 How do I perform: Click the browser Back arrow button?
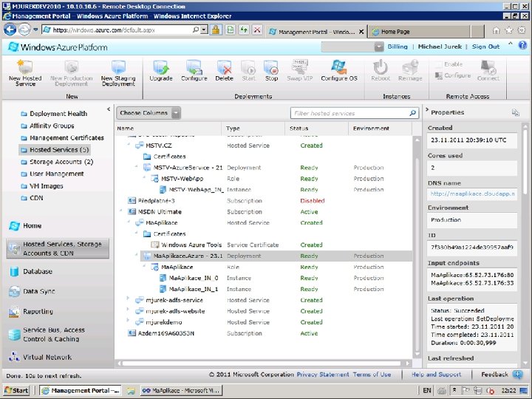pos(10,30)
